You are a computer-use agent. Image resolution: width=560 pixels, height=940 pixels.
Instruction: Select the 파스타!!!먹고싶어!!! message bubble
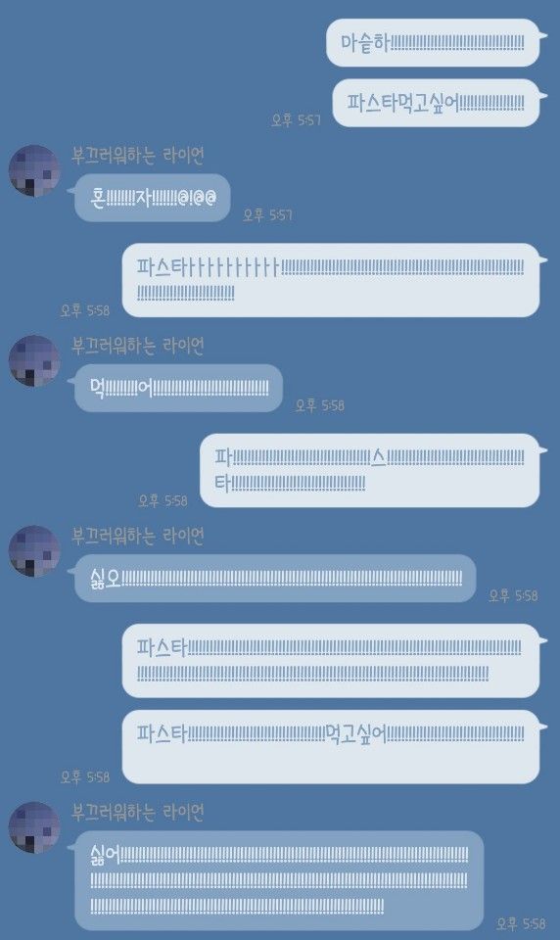[x=331, y=747]
